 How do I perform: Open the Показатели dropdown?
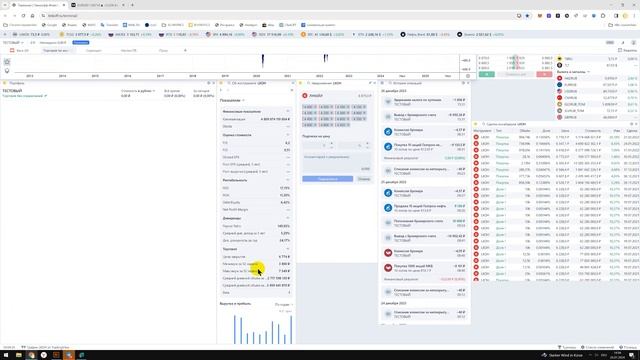click(x=232, y=100)
